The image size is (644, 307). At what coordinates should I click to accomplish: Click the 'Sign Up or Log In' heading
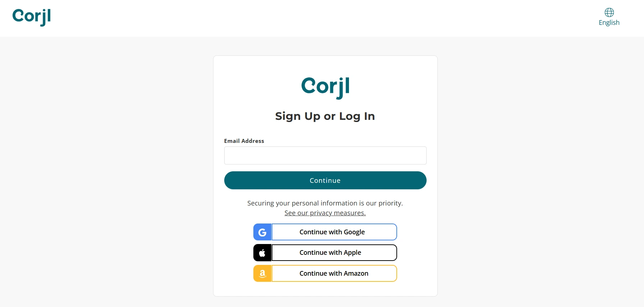tap(325, 116)
